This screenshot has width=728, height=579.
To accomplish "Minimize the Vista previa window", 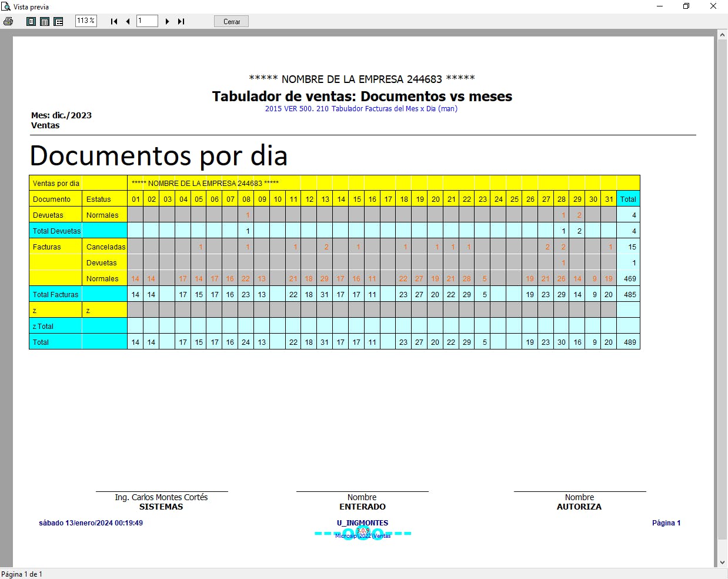I will (660, 6).
